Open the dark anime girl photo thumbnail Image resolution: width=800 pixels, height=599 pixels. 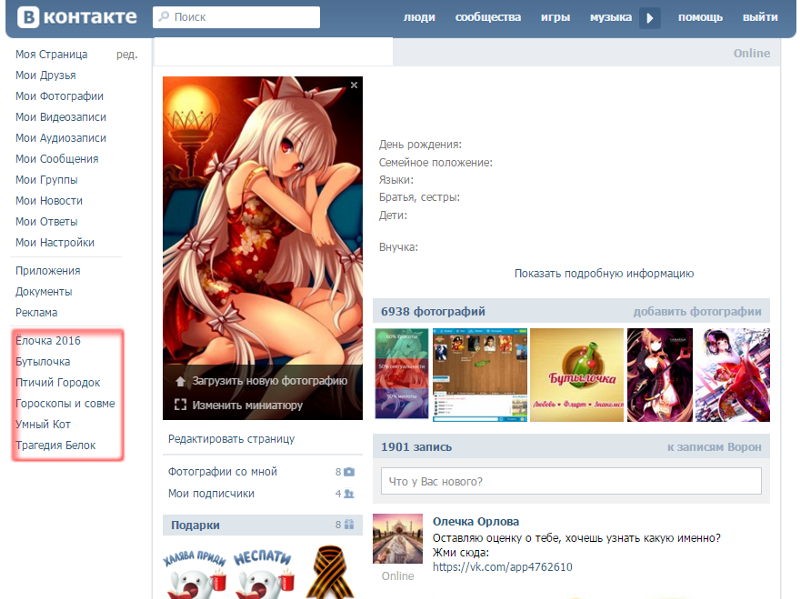pos(660,375)
